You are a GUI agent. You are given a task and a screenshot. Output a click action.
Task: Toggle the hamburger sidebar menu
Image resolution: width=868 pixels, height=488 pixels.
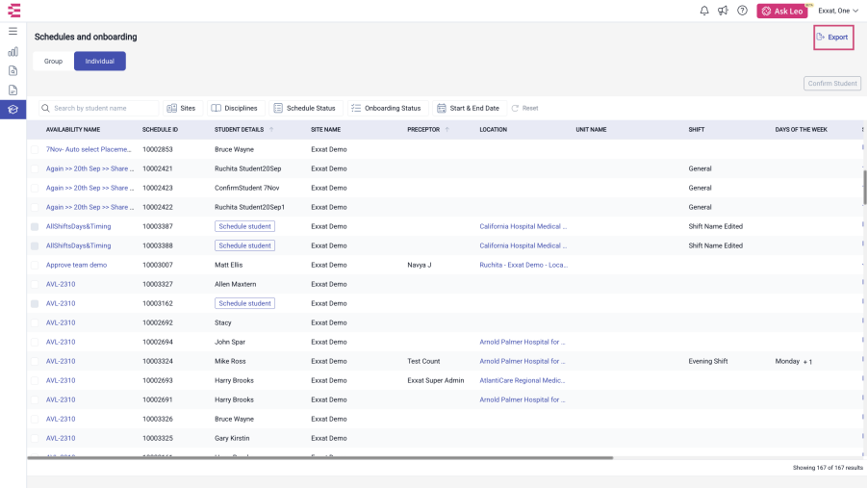point(13,32)
